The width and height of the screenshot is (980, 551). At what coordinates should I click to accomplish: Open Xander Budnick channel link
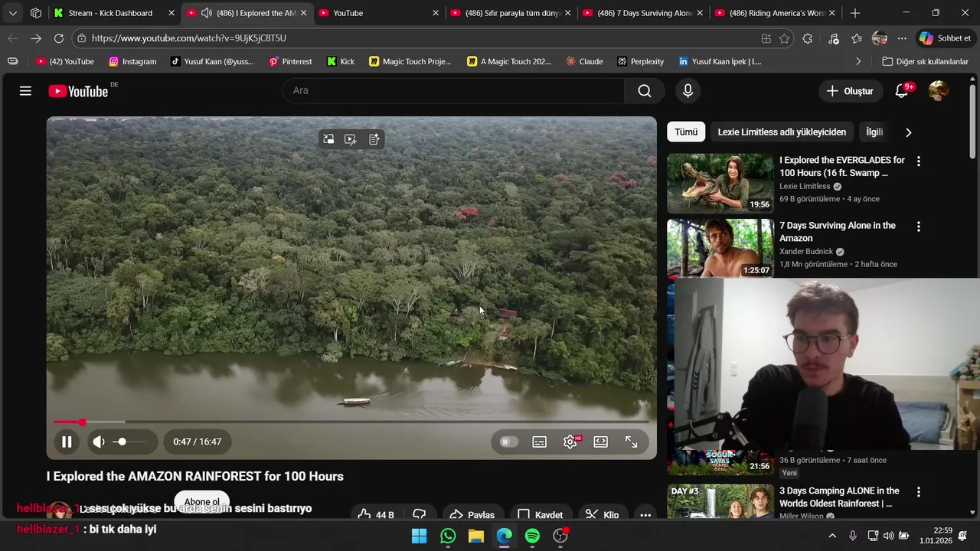(x=806, y=252)
